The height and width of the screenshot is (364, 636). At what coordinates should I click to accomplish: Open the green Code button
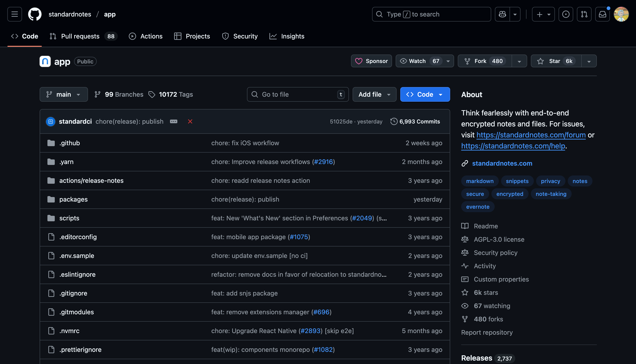click(x=425, y=95)
